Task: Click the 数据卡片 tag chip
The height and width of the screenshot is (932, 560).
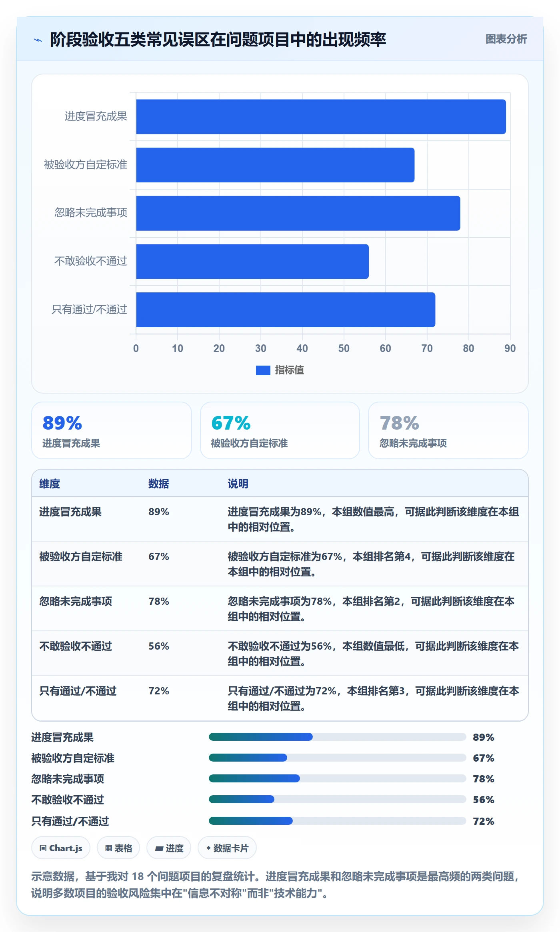Action: click(227, 848)
